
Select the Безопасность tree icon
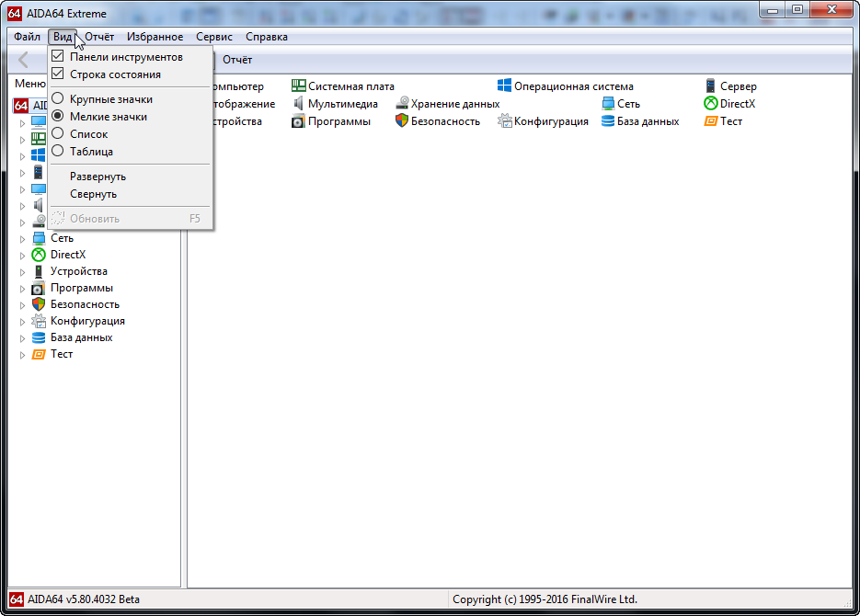39,304
